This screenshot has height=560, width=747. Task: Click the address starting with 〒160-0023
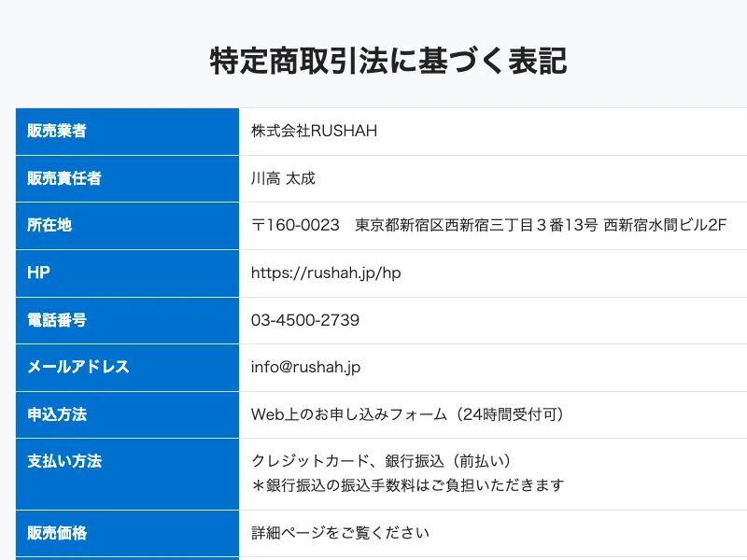click(488, 225)
